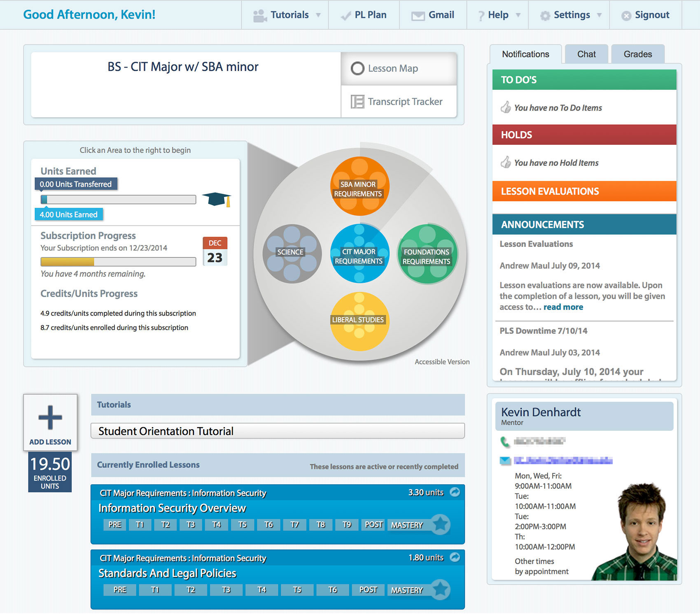This screenshot has height=614, width=700.
Task: Open the Tutorials camera icon in the top bar
Action: [260, 16]
